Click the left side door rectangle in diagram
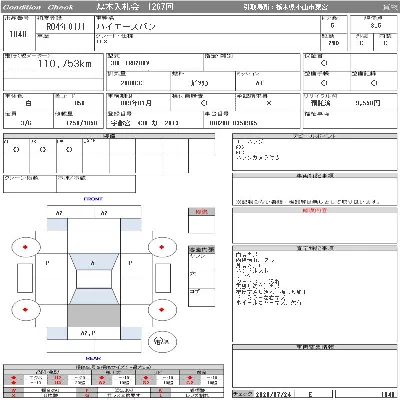This screenshot has width=400, height=400. click(x=25, y=278)
